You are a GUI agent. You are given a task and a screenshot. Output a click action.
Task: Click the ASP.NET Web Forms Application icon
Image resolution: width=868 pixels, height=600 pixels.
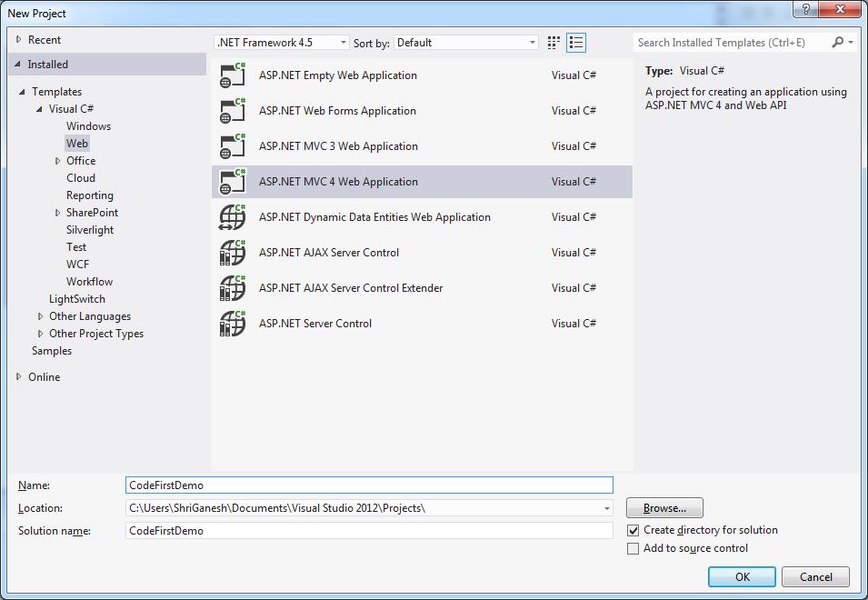[233, 111]
